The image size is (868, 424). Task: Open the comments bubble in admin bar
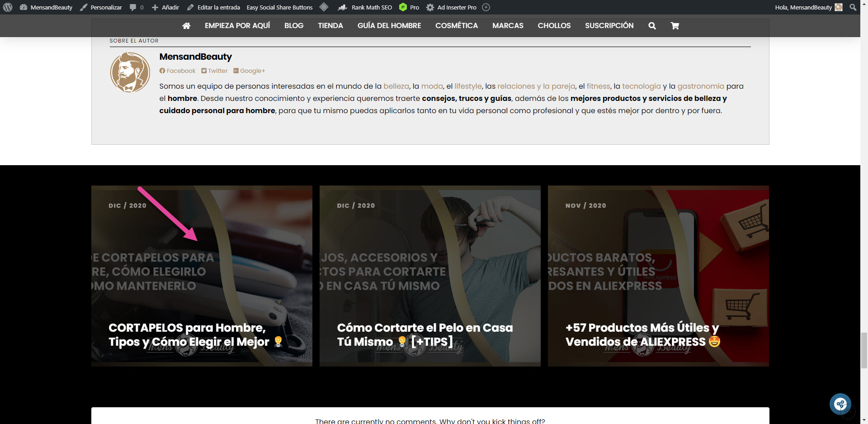(136, 7)
